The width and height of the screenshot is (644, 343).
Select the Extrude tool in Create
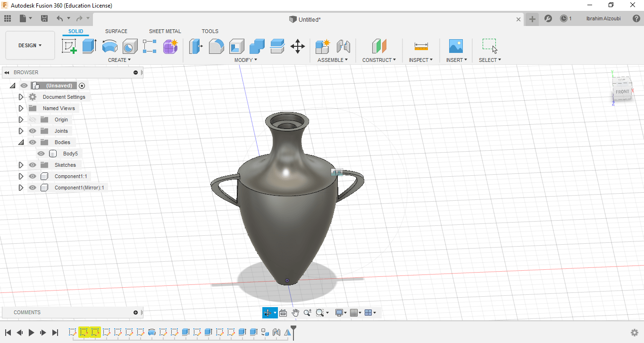click(89, 46)
